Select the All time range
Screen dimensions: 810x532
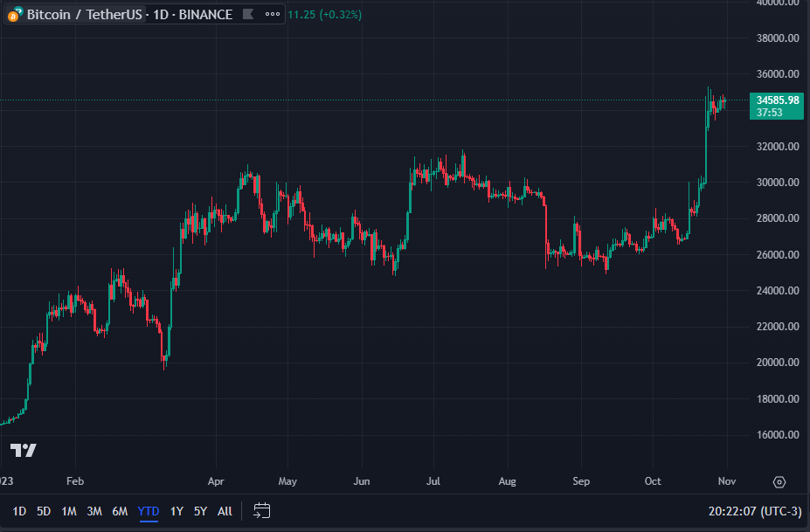(x=225, y=511)
